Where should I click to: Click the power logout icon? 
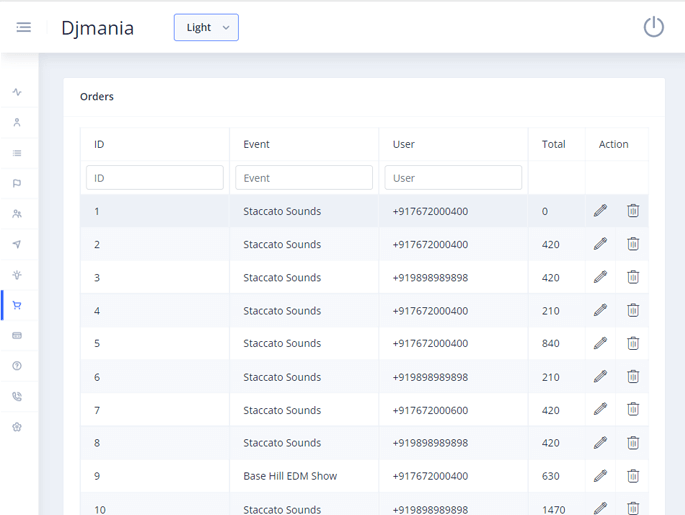pyautogui.click(x=653, y=27)
